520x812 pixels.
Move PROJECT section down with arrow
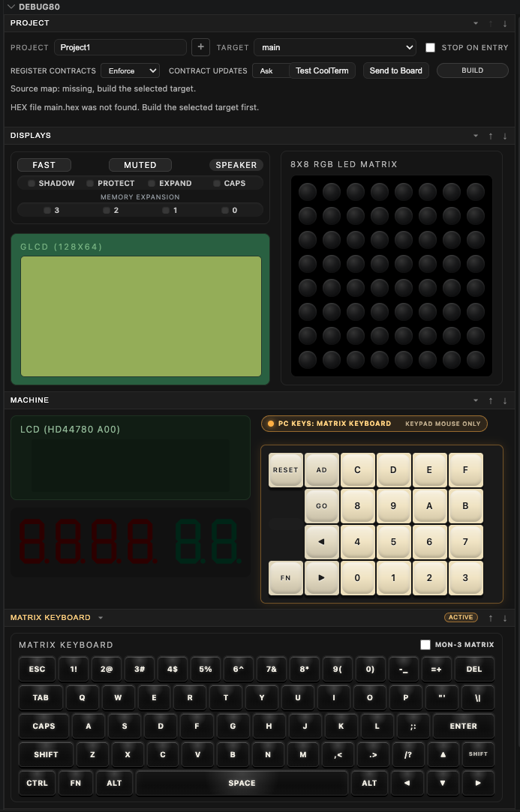click(x=505, y=23)
